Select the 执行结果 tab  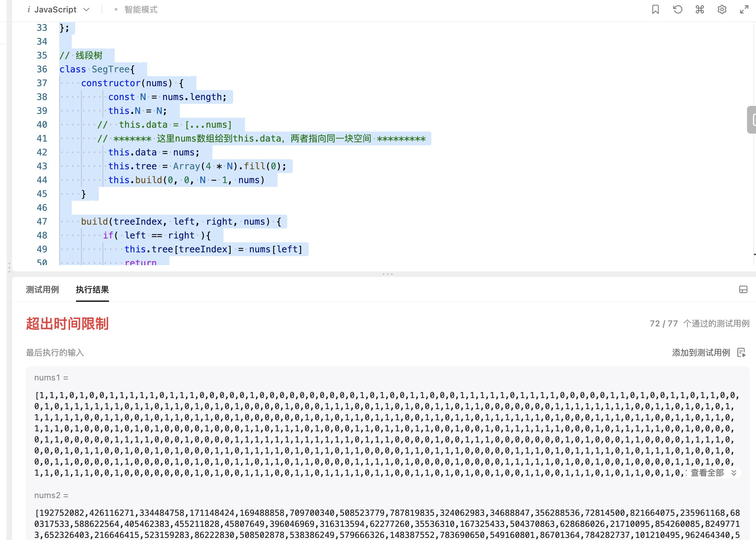tap(92, 289)
